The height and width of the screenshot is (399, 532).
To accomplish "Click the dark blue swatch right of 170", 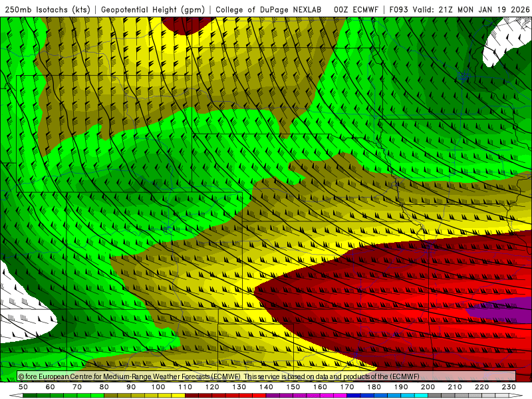I will tap(353, 396).
